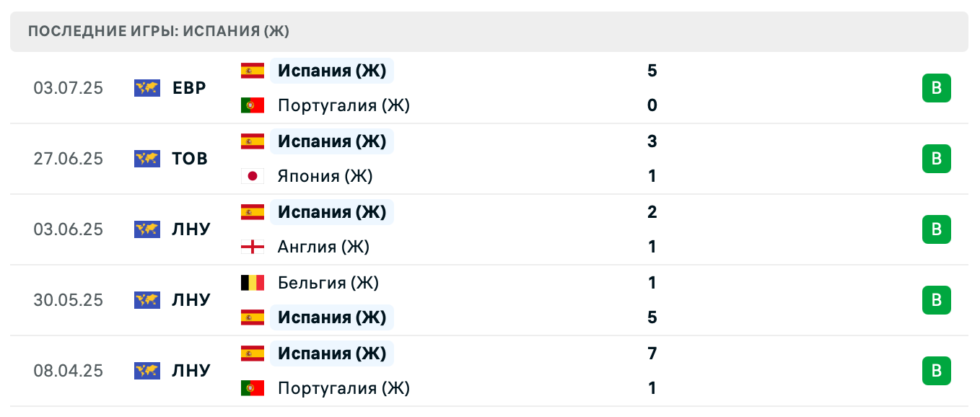The height and width of the screenshot is (417, 980).
Task: Click the Belgium flag icon
Action: (x=253, y=283)
